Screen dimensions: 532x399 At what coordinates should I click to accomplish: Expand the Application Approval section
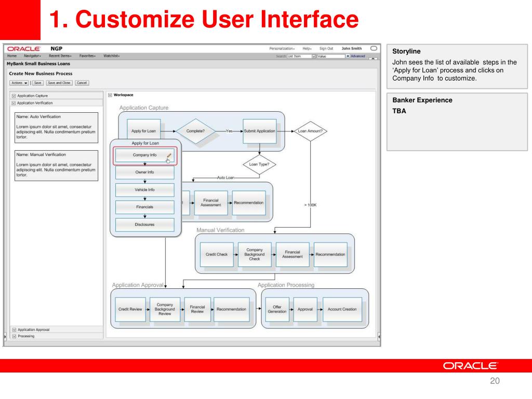click(14, 329)
